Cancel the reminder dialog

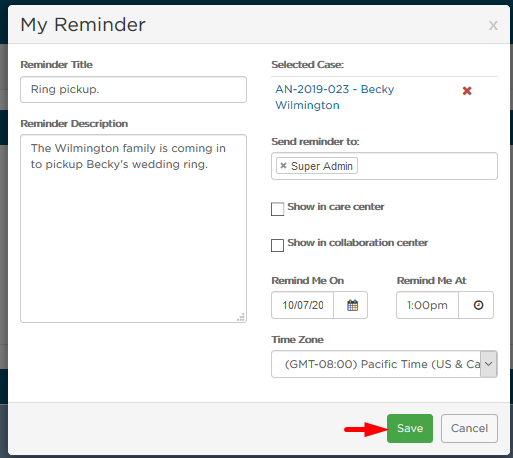pyautogui.click(x=469, y=428)
